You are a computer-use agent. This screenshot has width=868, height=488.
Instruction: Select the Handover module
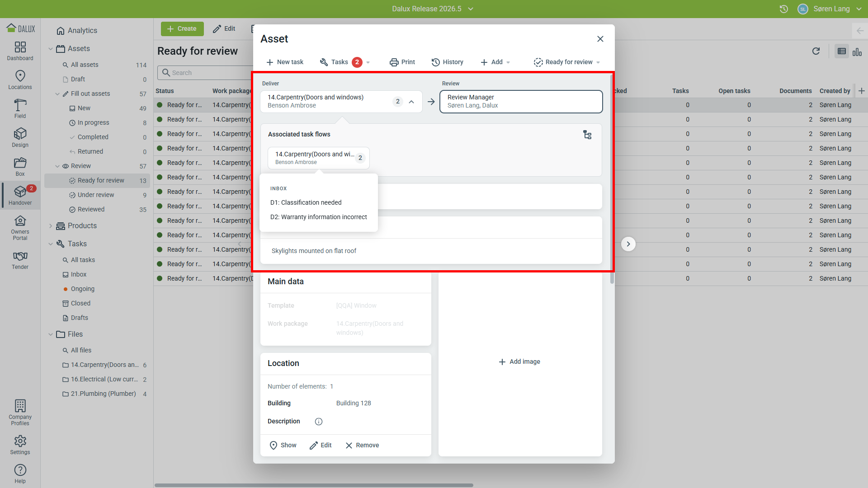(20, 196)
